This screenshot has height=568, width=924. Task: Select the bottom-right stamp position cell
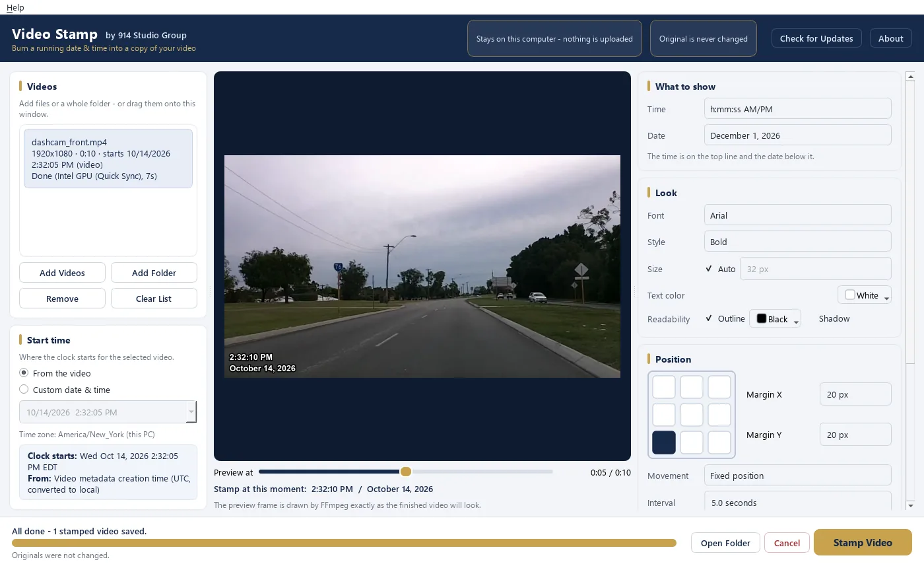(719, 443)
